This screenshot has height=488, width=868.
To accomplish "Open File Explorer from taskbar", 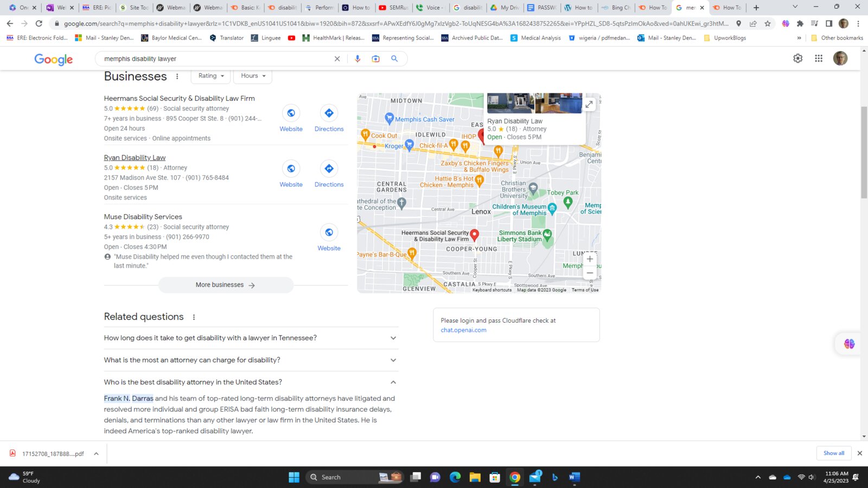I will coord(475,477).
